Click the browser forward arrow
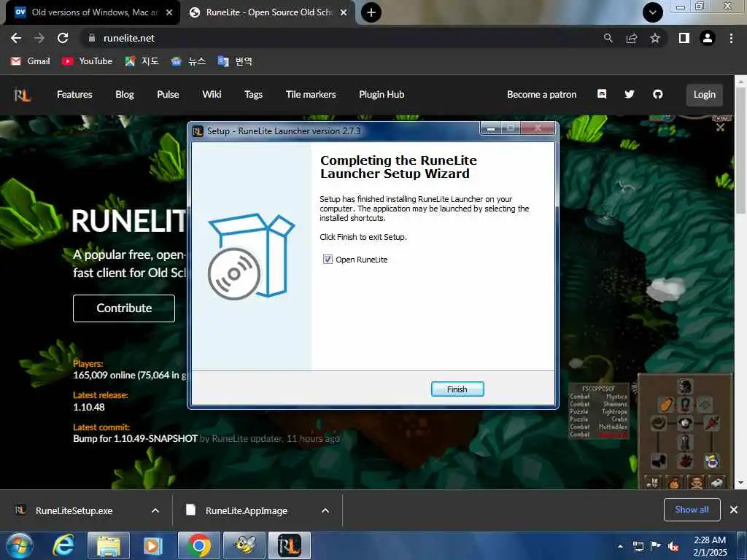 click(39, 38)
